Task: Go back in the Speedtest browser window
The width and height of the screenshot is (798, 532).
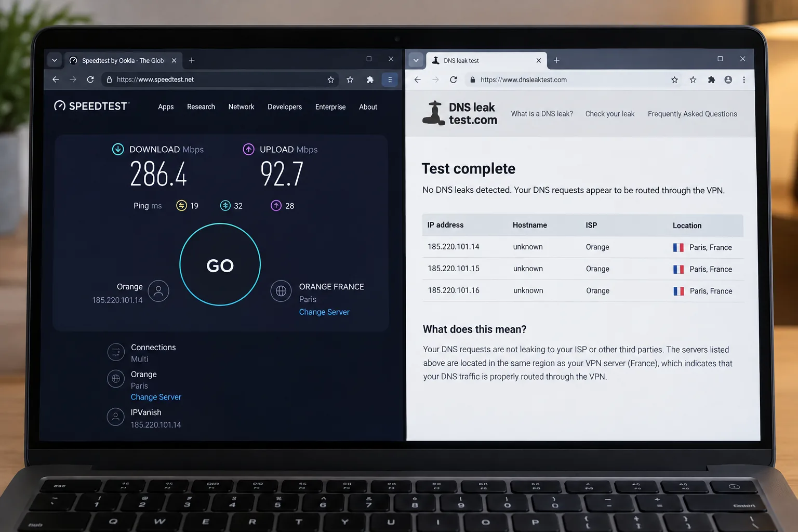Action: click(56, 79)
